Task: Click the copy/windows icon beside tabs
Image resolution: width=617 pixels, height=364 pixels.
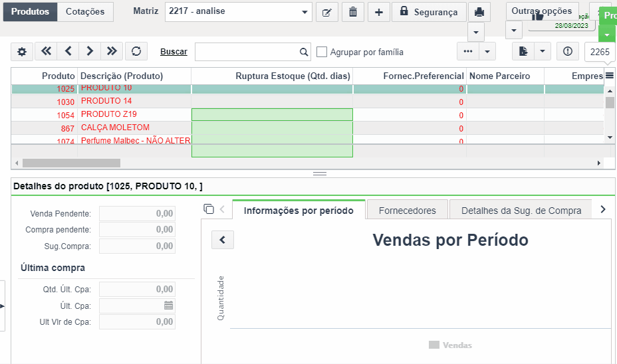Action: click(x=209, y=209)
